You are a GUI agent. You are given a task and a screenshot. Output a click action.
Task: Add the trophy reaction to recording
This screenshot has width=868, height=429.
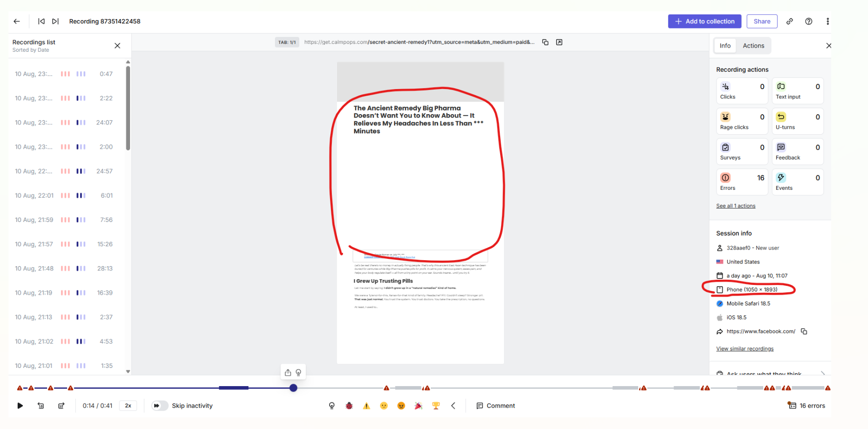[x=436, y=406]
